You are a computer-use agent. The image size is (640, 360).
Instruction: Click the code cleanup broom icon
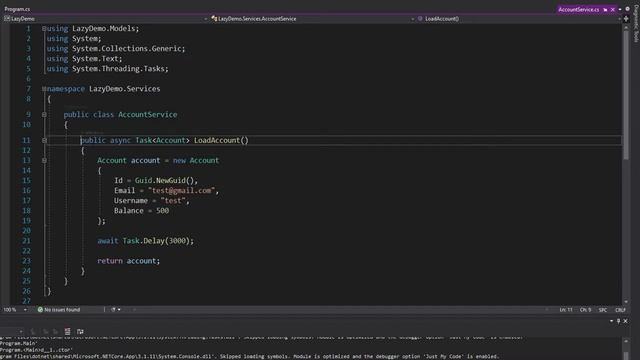click(113, 310)
